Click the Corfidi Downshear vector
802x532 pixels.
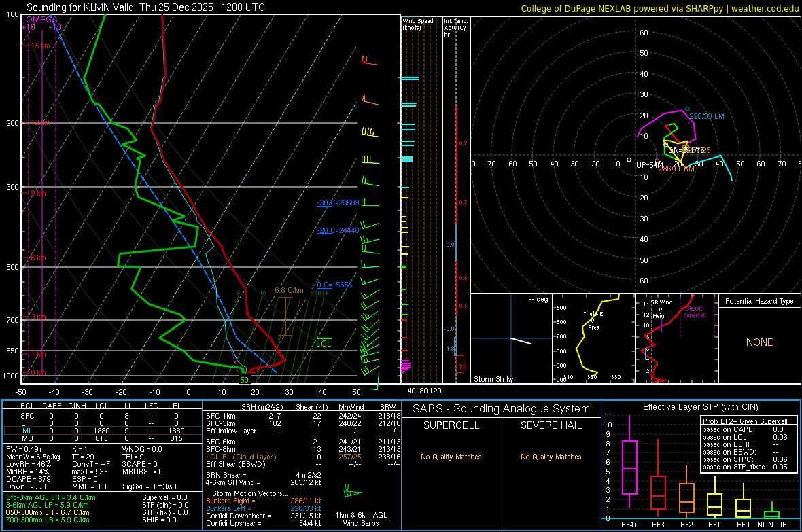(x=264, y=516)
